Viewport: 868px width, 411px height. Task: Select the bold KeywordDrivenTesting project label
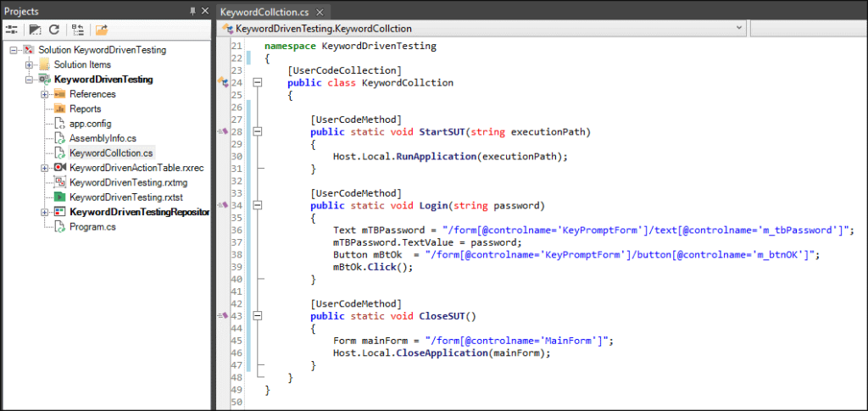coord(103,80)
